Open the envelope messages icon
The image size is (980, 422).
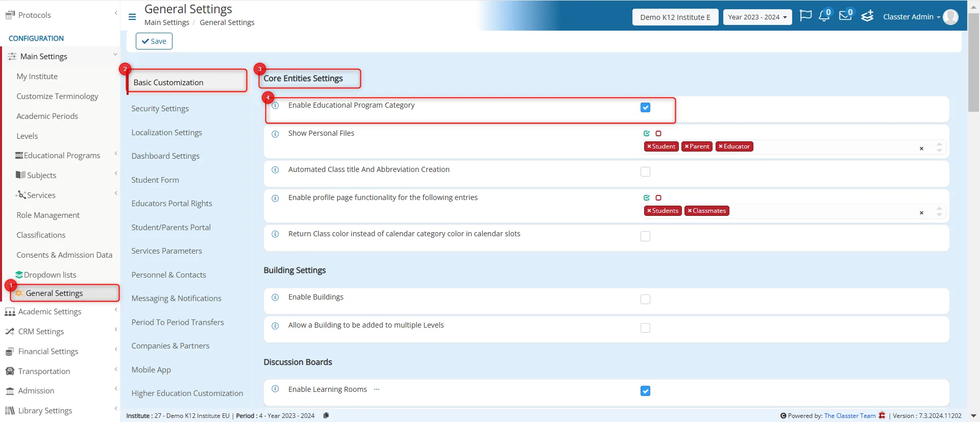846,15
